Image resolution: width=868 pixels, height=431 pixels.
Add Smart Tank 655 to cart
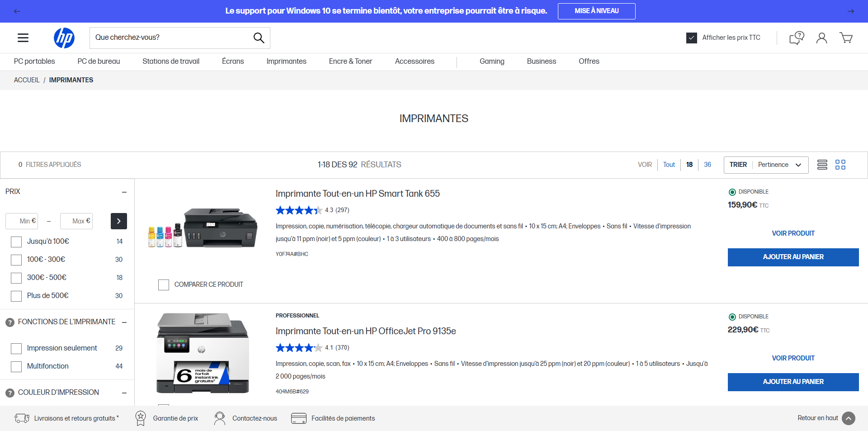coord(793,257)
